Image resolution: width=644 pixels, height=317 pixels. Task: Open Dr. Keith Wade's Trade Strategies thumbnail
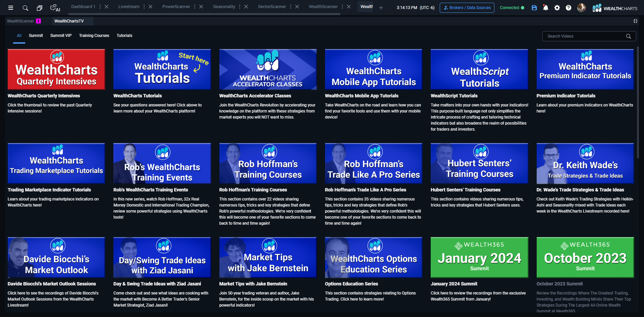coord(585,164)
